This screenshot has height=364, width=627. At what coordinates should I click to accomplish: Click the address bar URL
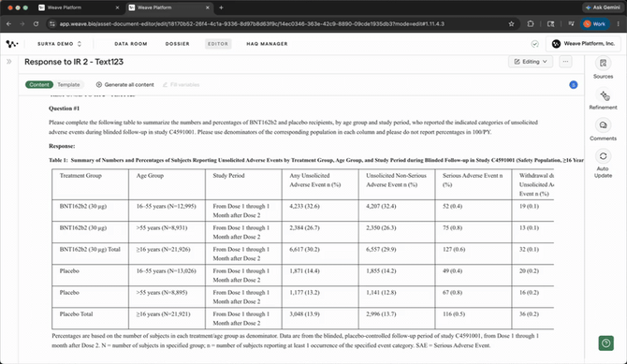[x=252, y=24]
